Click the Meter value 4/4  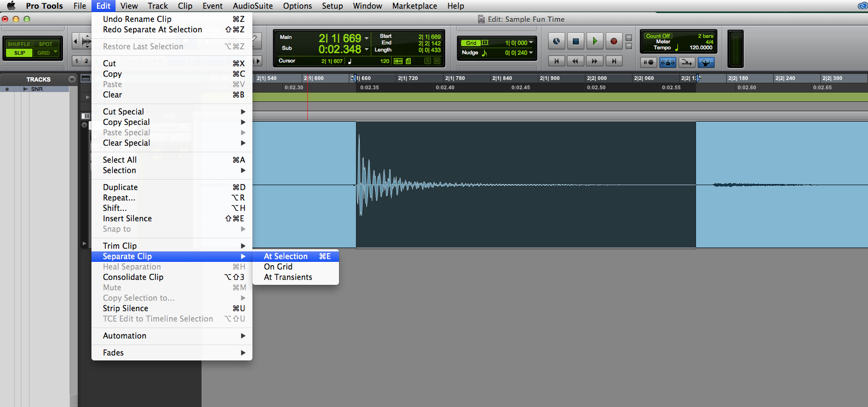(709, 42)
